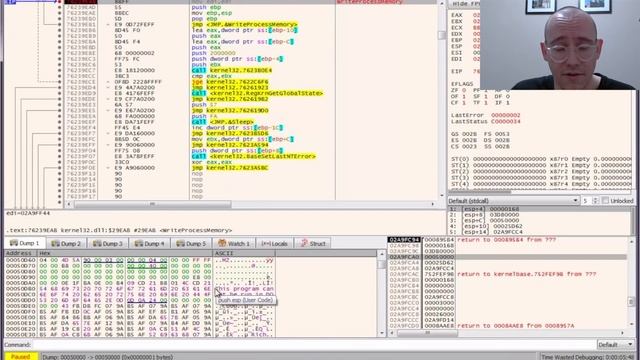Click the ASCII column header in the dump
This screenshot has width=640, height=360.
(x=244, y=253)
